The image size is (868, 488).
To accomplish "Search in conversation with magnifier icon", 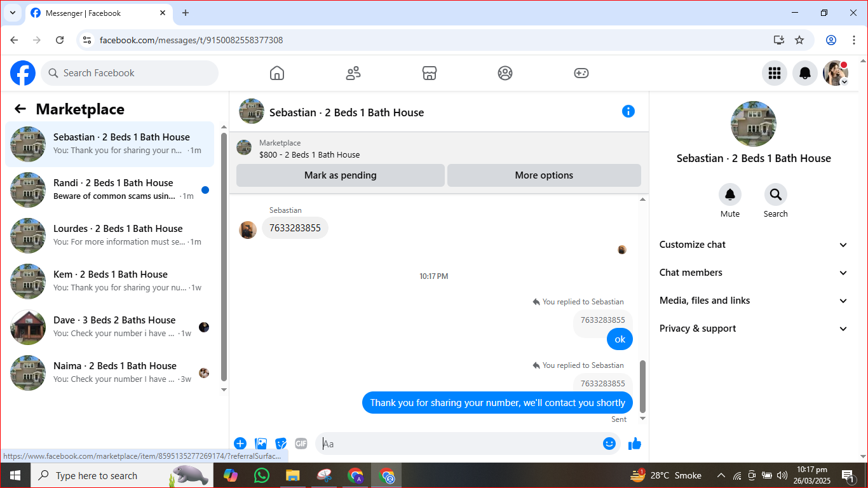I will click(776, 194).
